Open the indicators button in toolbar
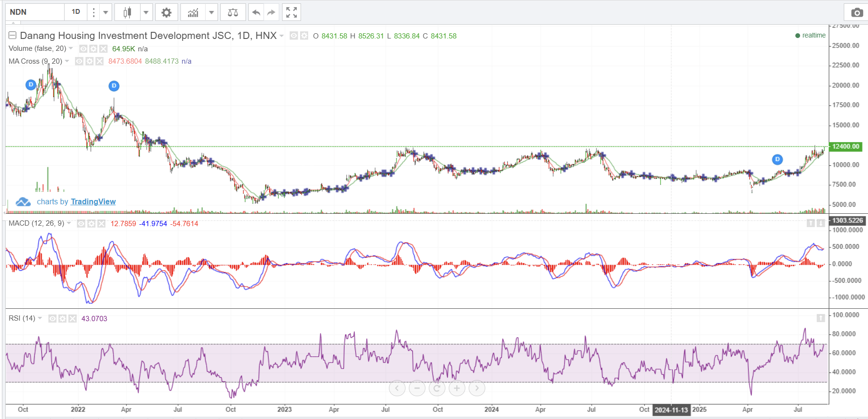The image size is (868, 419). coord(193,12)
